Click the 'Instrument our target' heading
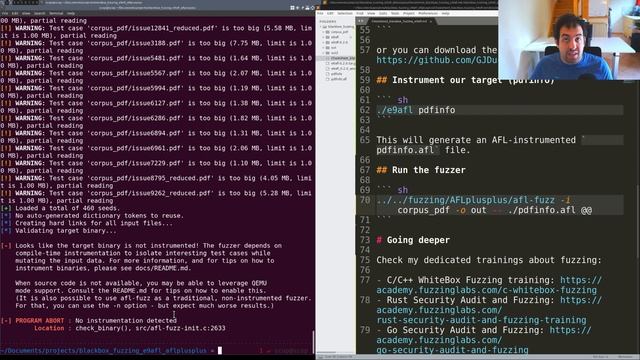The height and width of the screenshot is (360, 640). tap(465, 80)
